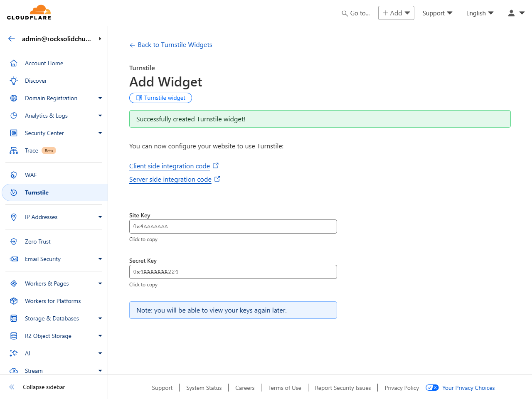Click the Zero Trust icon
The image size is (532, 399).
point(14,241)
